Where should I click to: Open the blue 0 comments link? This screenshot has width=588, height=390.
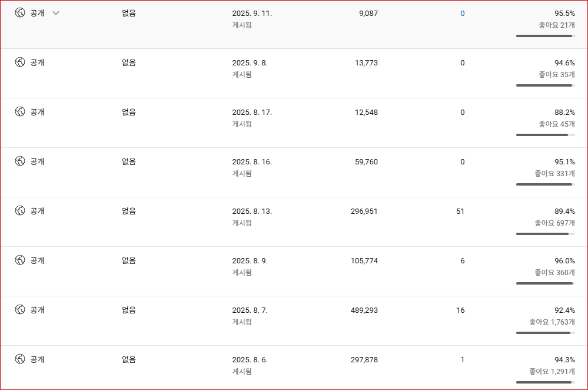[x=463, y=14]
